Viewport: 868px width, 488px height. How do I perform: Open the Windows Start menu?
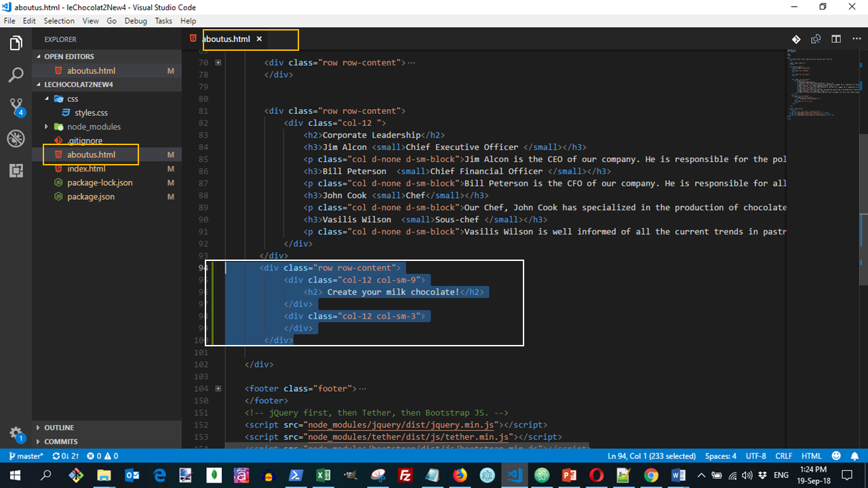tap(15, 475)
